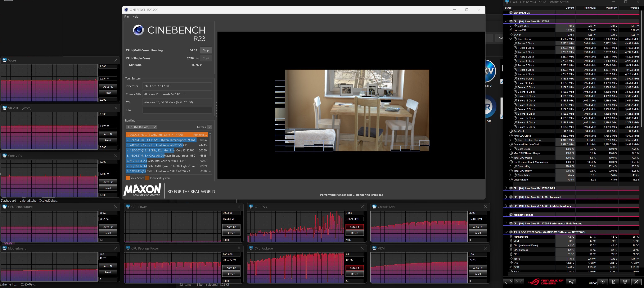Expand the CPU DTS sensor group
This screenshot has width=644, height=288.
click(x=506, y=188)
